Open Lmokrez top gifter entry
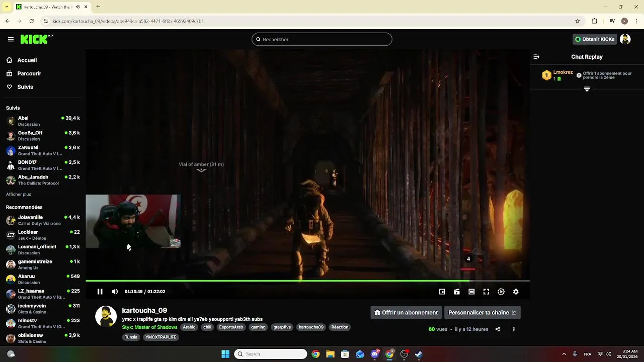 [557, 75]
